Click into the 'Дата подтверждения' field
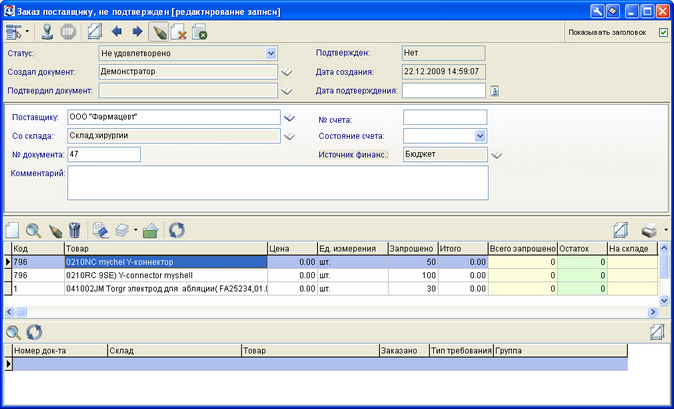 tap(444, 91)
